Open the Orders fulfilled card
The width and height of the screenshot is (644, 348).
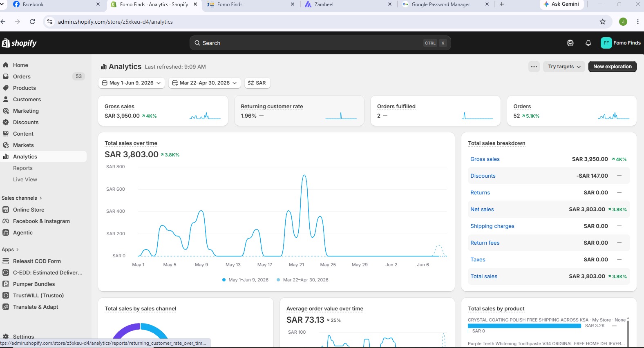pyautogui.click(x=436, y=111)
